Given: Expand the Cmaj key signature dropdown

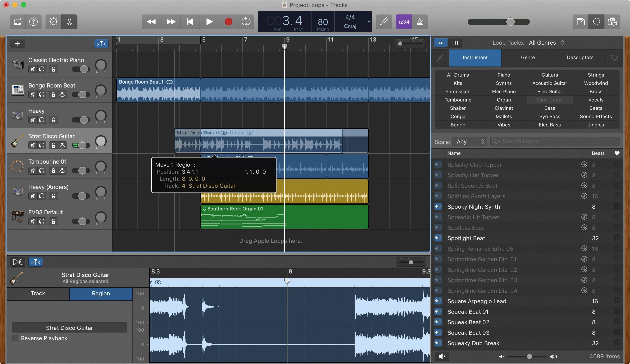Looking at the screenshot, I should coord(369,22).
